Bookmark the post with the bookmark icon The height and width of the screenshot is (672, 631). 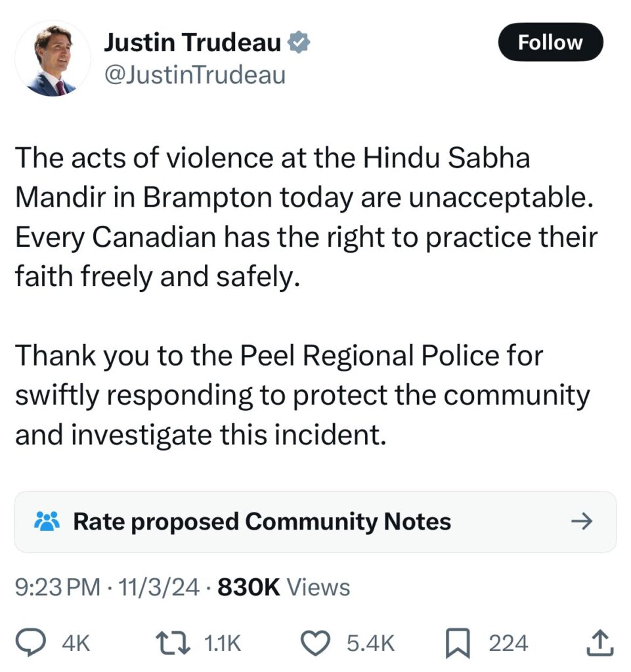458,643
